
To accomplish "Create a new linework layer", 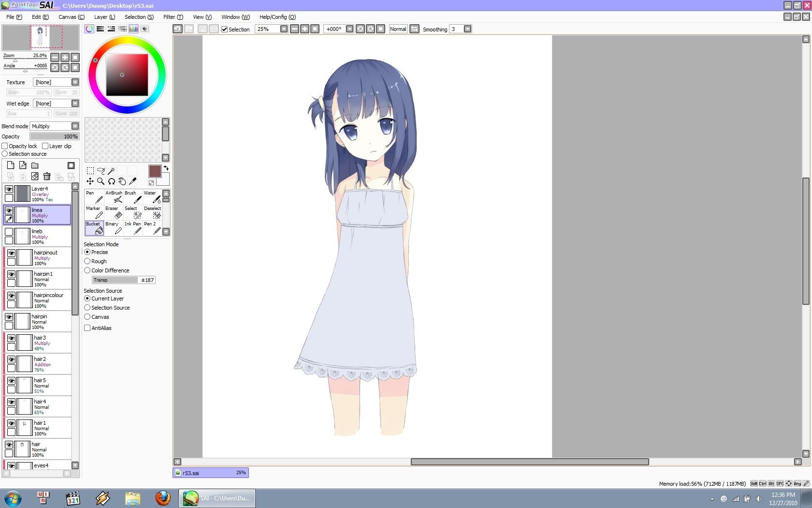I will 23,165.
